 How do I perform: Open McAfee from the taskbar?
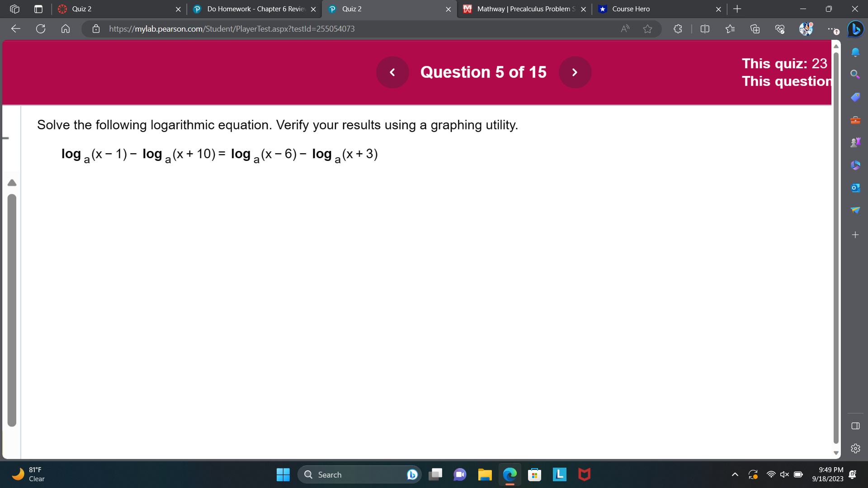[584, 474]
